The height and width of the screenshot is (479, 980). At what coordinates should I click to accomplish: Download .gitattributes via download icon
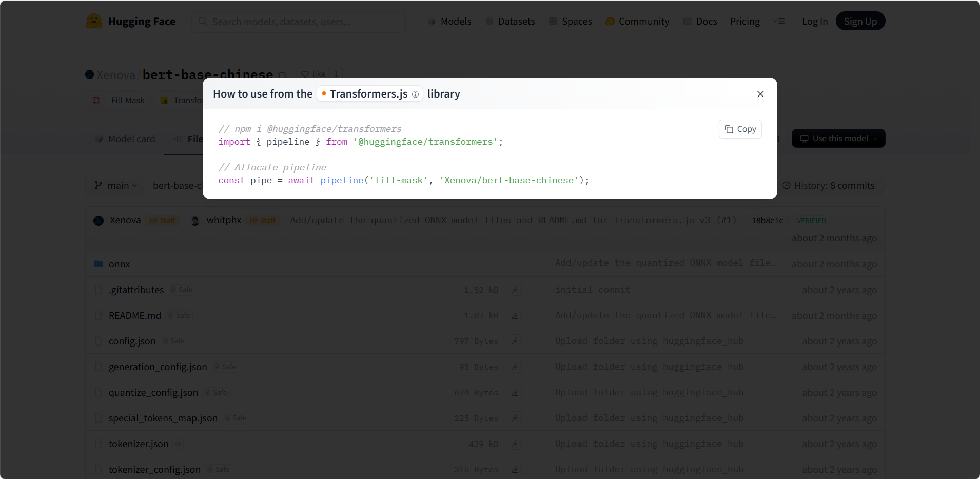click(515, 290)
